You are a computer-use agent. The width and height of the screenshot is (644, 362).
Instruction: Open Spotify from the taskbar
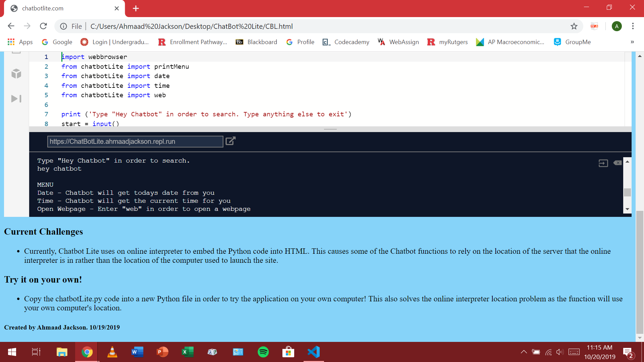[263, 352]
